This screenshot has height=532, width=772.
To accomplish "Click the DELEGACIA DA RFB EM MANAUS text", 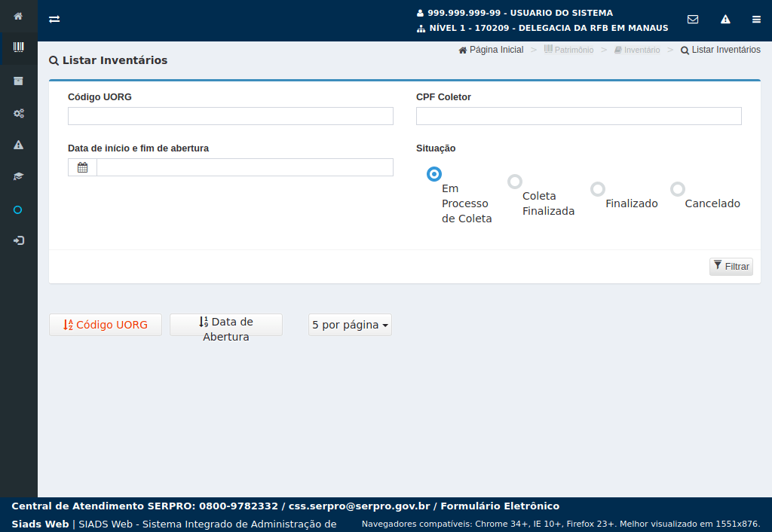I will pos(593,28).
